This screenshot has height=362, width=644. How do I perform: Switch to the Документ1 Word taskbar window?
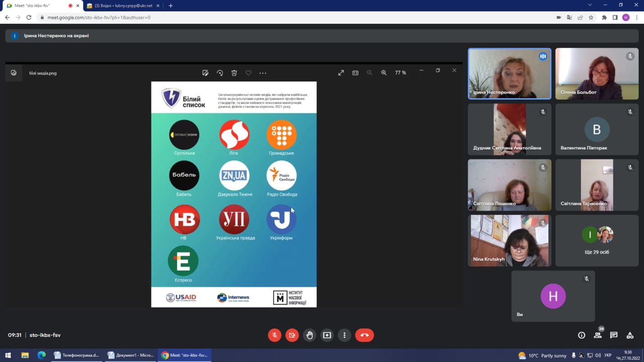(x=131, y=355)
